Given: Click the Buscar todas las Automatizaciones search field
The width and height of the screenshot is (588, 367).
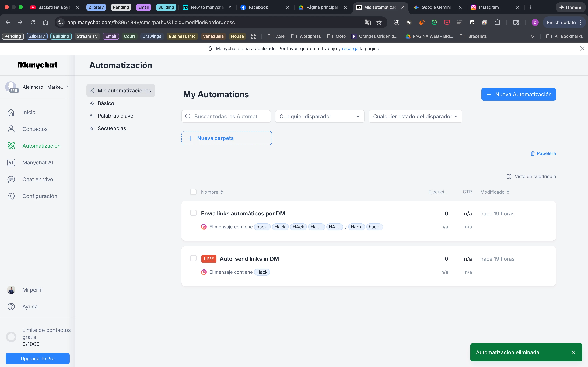Looking at the screenshot, I should [226, 117].
